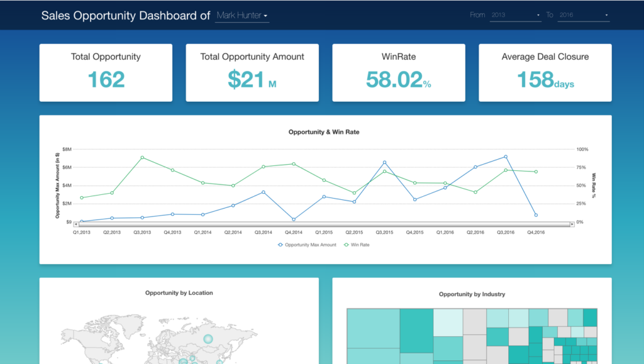Select Opportunity Max Amount point at Q1,2015
The width and height of the screenshot is (644, 364).
coord(324,197)
